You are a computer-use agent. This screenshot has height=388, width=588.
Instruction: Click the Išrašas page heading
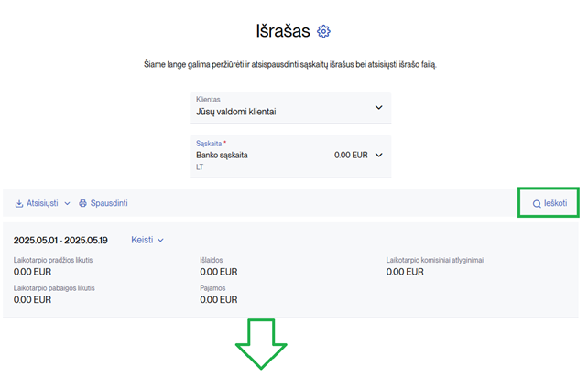tap(283, 31)
